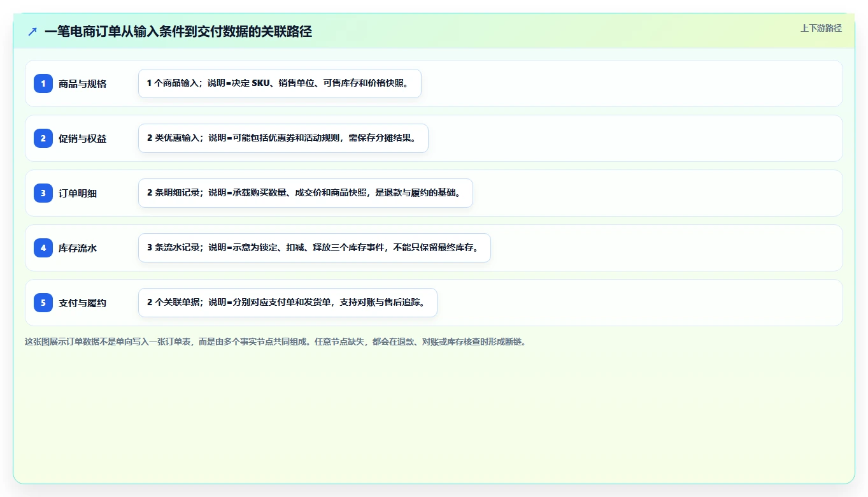Viewport: 868px width, 497px height.
Task: Select step badge 1 for 商品与规格
Action: click(x=43, y=83)
